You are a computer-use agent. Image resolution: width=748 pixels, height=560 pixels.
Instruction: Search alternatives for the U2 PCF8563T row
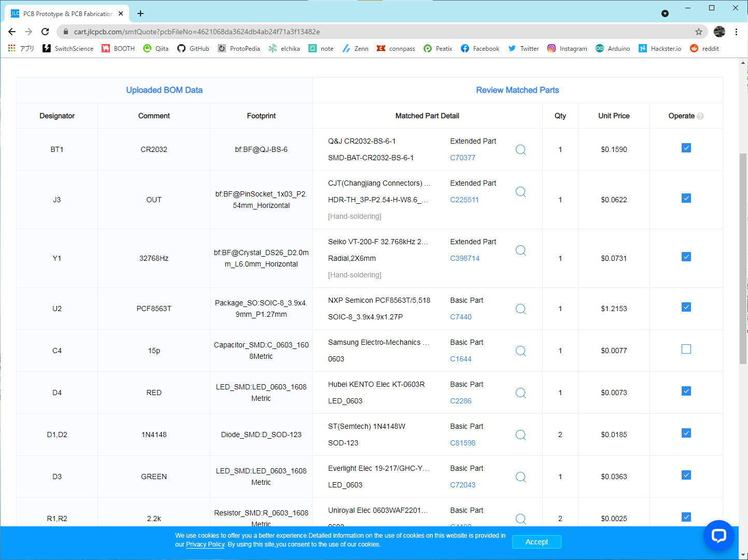coord(521,309)
